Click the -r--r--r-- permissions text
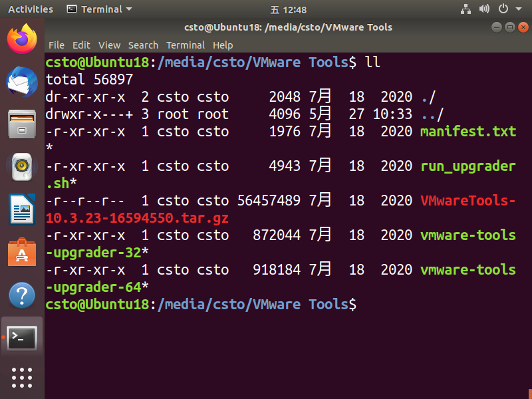The height and width of the screenshot is (399, 532). (x=85, y=201)
